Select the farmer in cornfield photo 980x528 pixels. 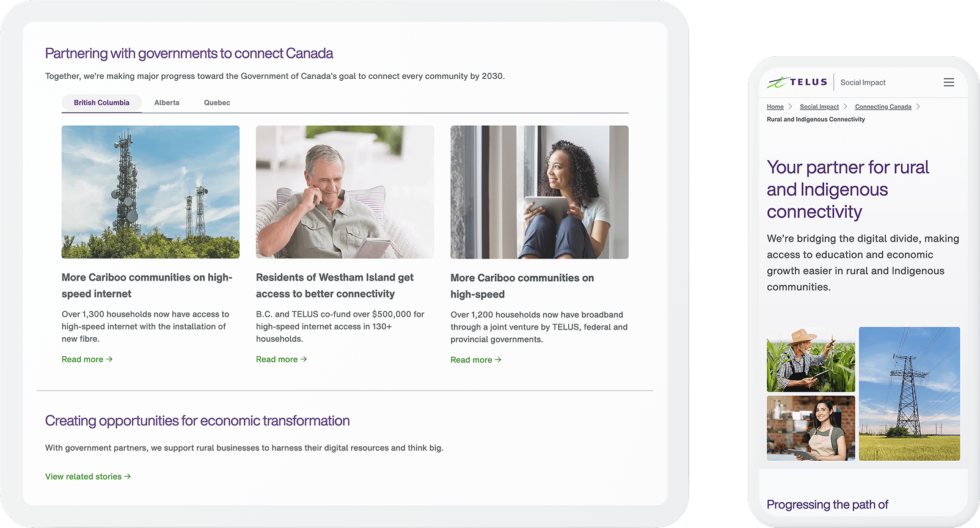811,359
